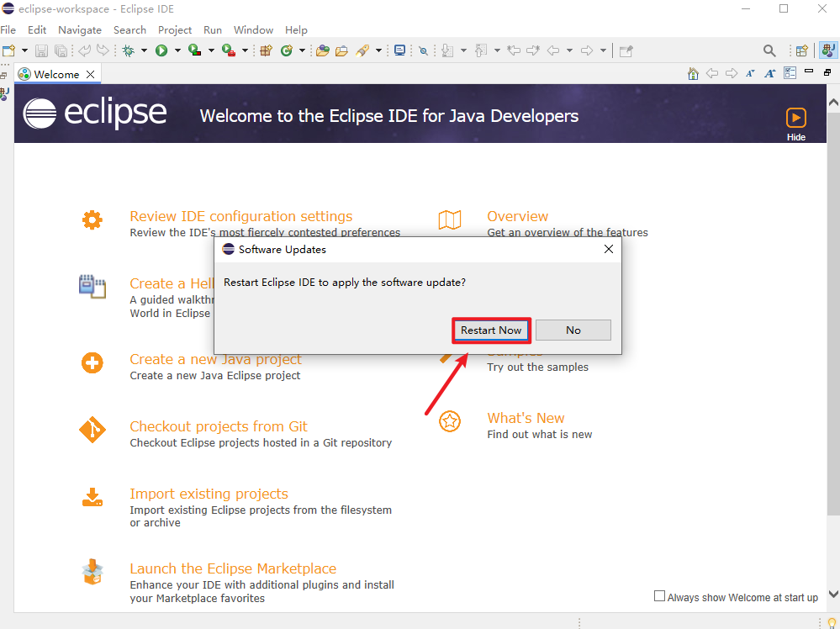Open the dropdown arrow next to Run button
The height and width of the screenshot is (629, 840).
(177, 50)
